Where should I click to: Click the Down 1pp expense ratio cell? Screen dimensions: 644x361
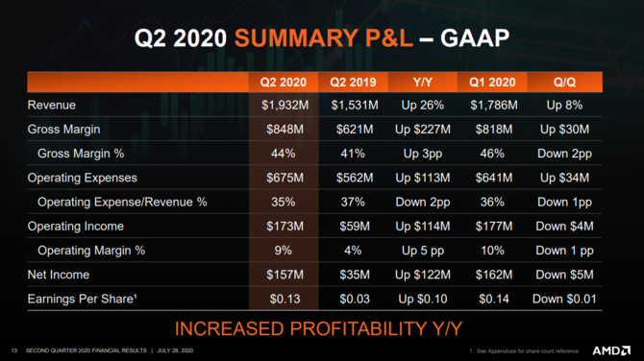click(x=564, y=203)
